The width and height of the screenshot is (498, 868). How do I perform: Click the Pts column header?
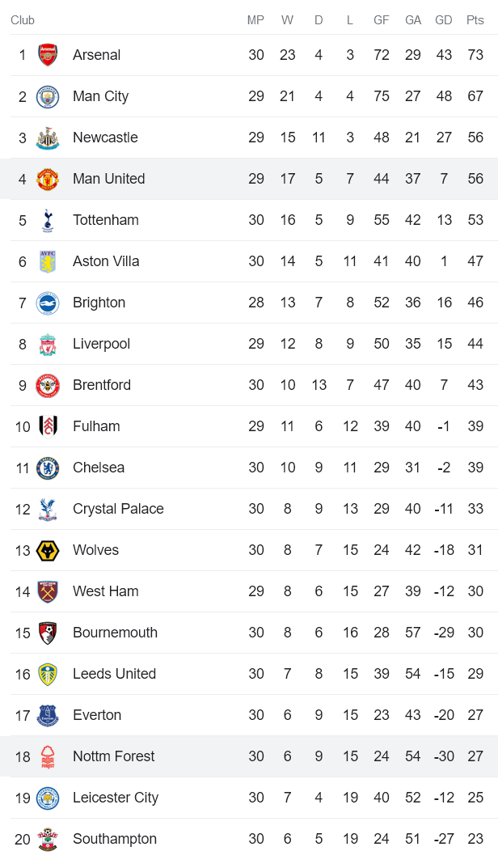click(x=475, y=20)
